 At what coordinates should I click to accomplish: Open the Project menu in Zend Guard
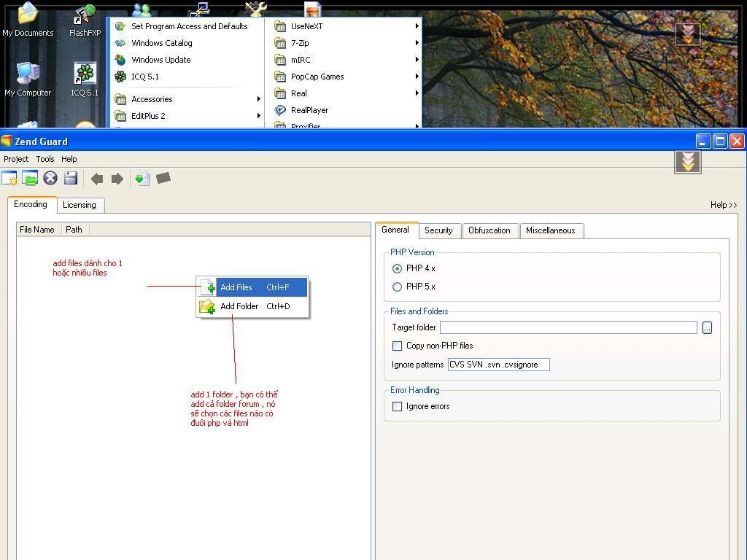[x=16, y=159]
